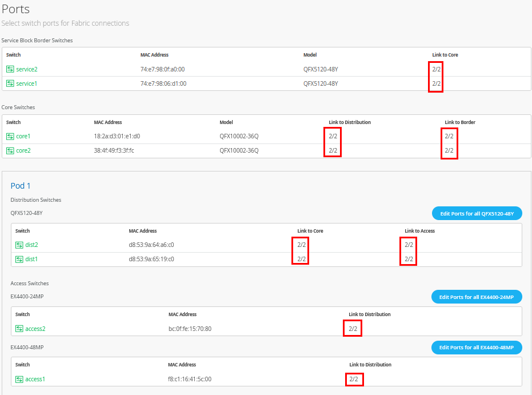
Task: Select access1 Link to Distribution 2/2
Action: [x=354, y=379]
